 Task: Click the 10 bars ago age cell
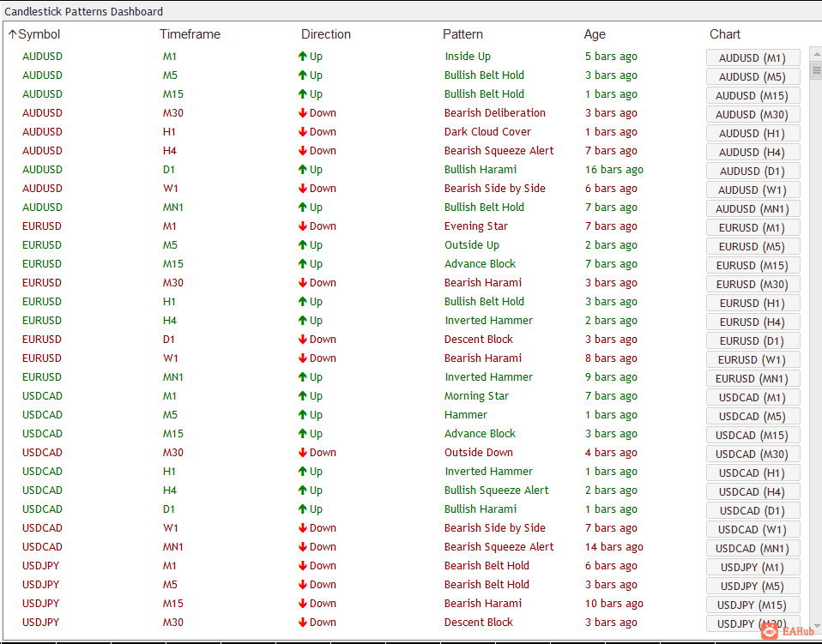click(x=614, y=604)
